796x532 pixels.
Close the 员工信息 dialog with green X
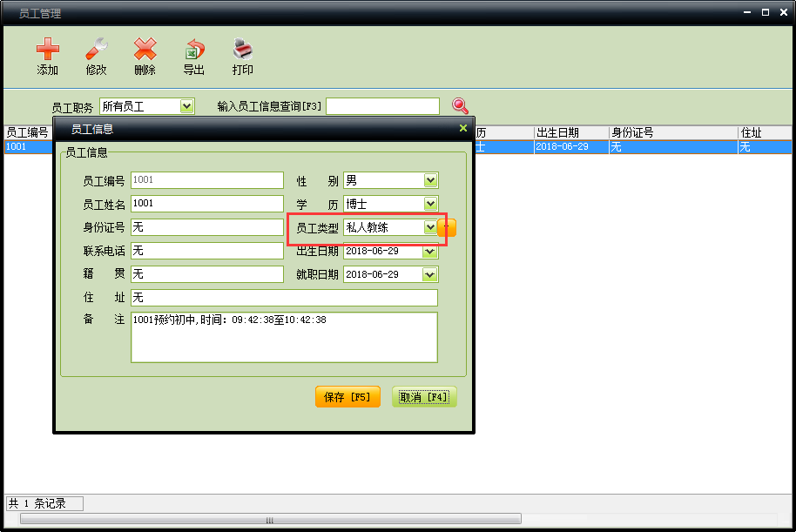click(x=463, y=129)
